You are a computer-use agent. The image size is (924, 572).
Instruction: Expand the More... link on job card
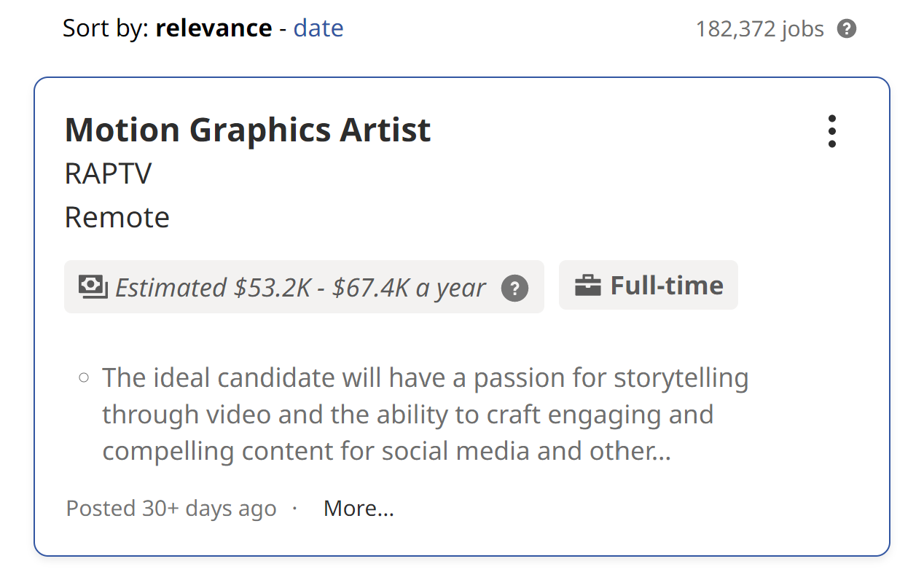359,508
